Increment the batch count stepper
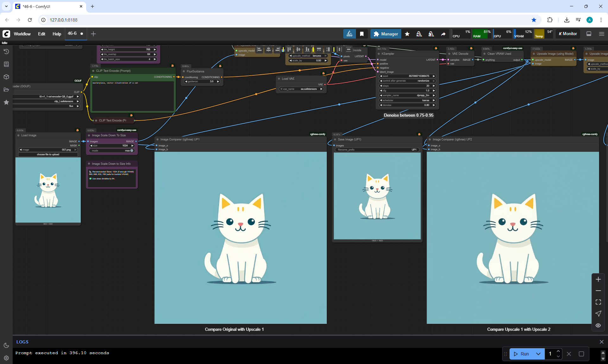Viewport: 608px width, 364px height. [x=558, y=351]
